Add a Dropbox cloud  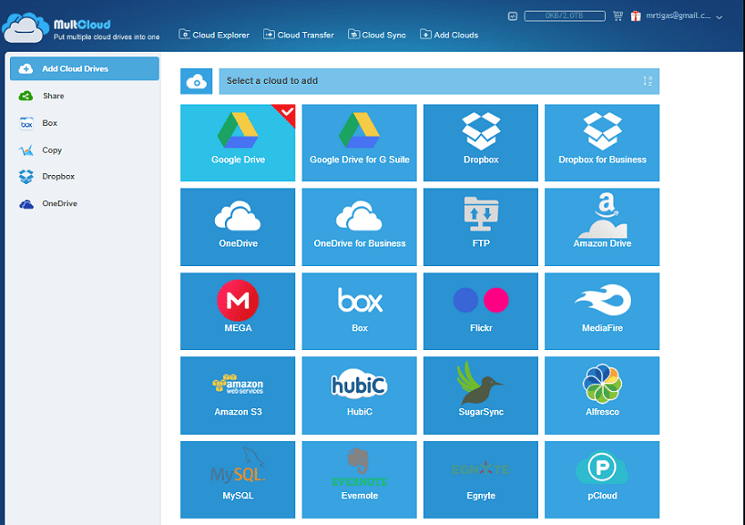[480, 143]
